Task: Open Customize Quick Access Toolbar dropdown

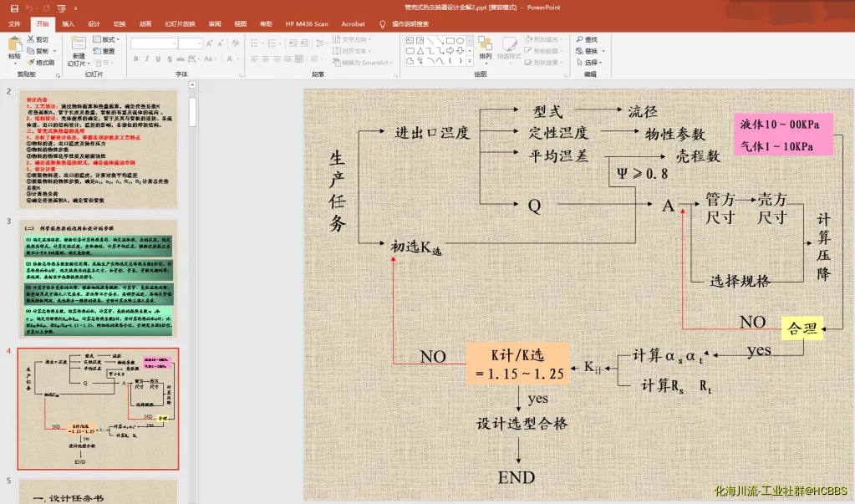Action: [x=75, y=8]
